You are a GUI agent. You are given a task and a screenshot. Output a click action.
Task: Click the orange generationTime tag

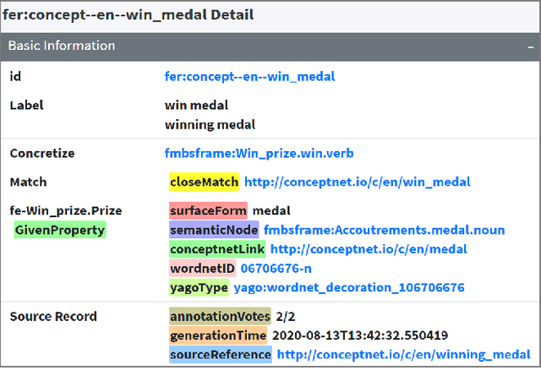218,335
